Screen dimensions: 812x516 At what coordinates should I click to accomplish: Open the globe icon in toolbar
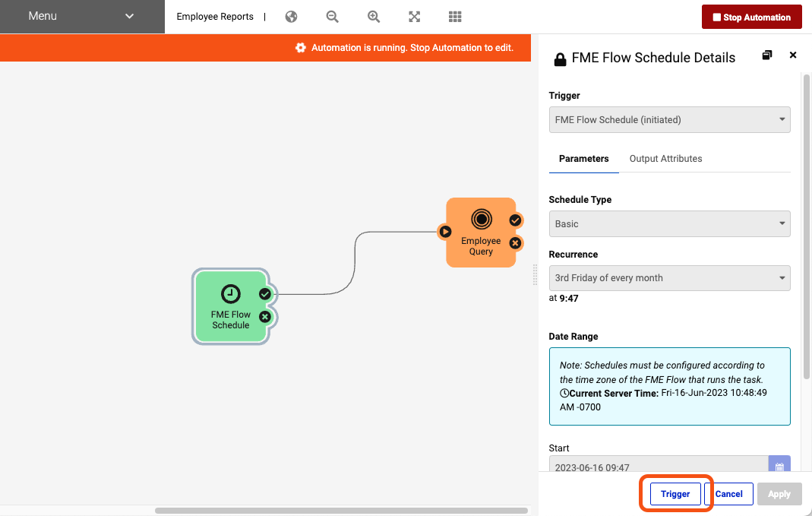pos(291,17)
